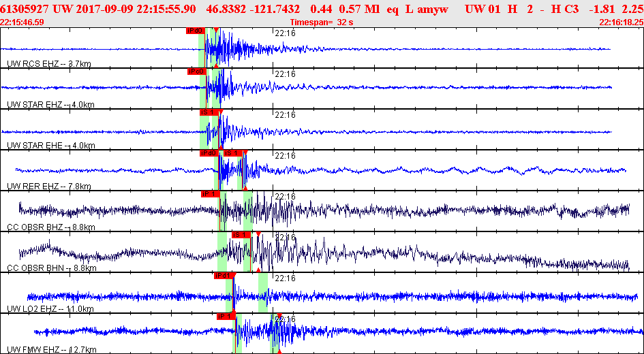Click the iS 1 pick flag on STAR EHE
This screenshot has width=644, height=354.
(206, 112)
